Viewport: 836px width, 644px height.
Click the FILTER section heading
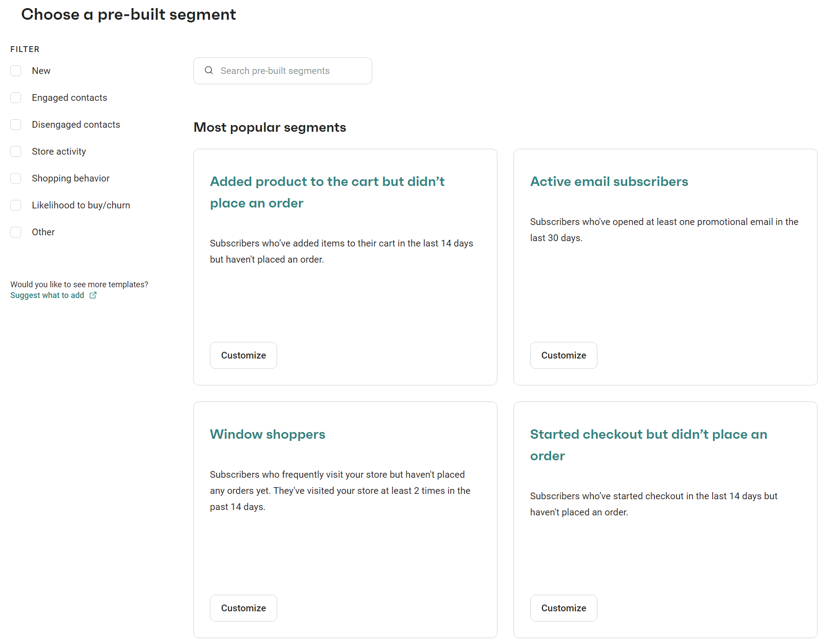click(x=25, y=49)
